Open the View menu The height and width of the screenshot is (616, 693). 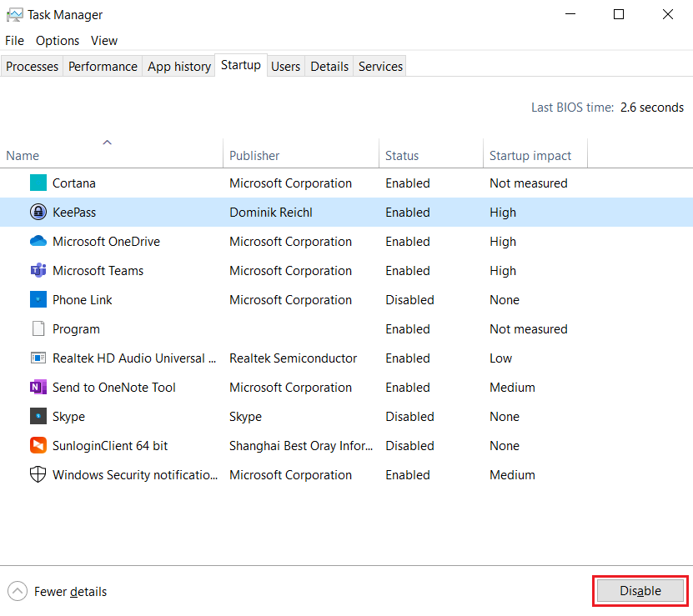103,40
